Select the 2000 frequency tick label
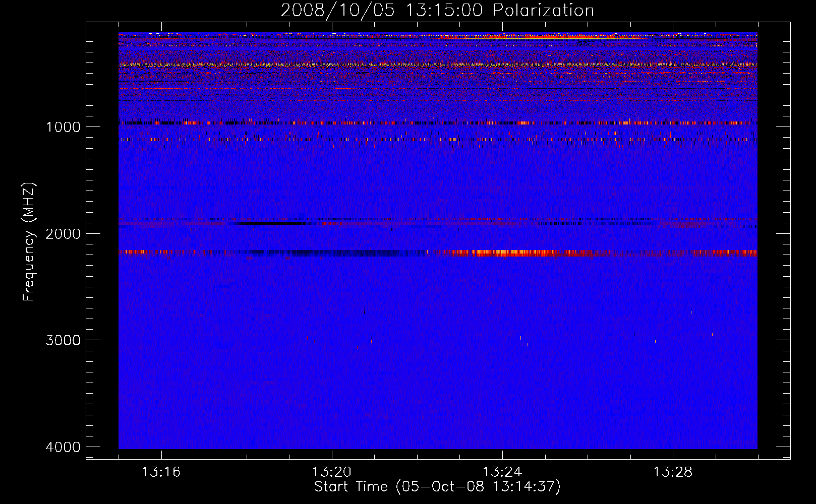 pyautogui.click(x=64, y=234)
